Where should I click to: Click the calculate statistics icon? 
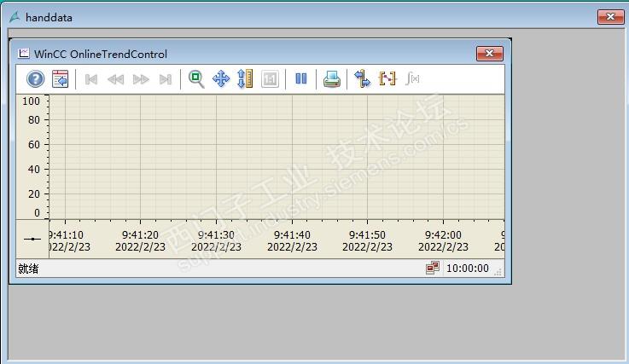tap(412, 78)
